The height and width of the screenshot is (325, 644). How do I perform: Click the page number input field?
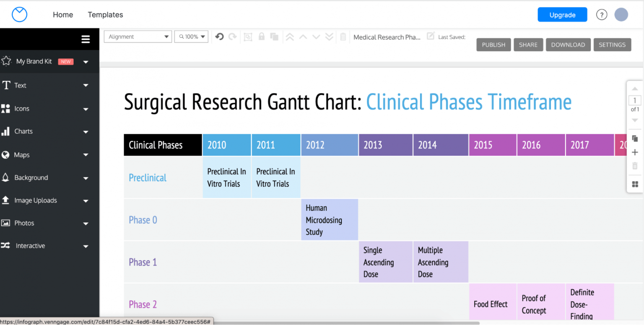coord(634,100)
